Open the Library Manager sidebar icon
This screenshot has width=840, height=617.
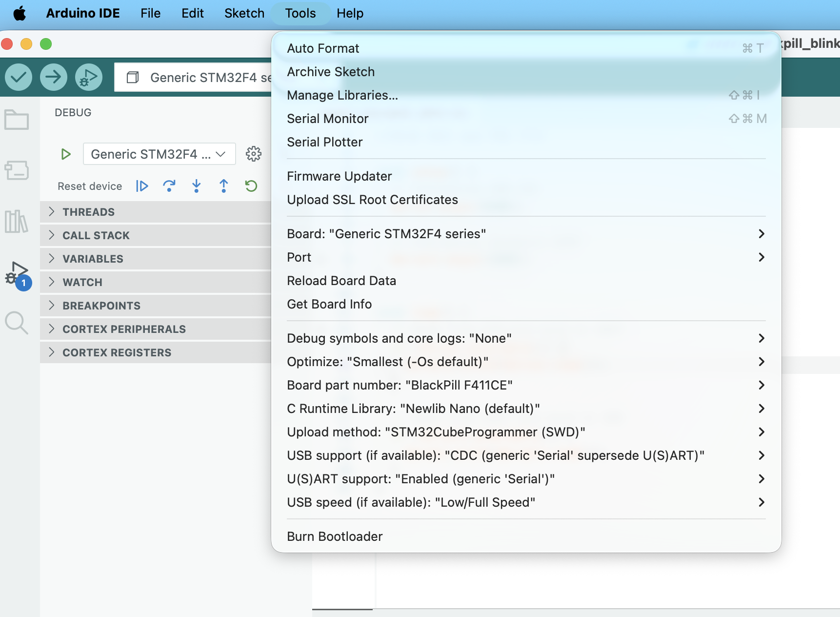(x=17, y=222)
